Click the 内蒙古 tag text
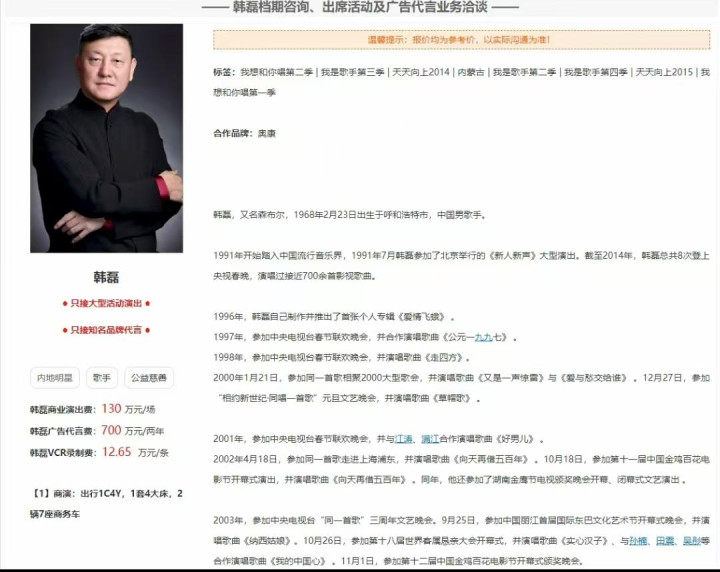The width and height of the screenshot is (720, 572). click(471, 72)
